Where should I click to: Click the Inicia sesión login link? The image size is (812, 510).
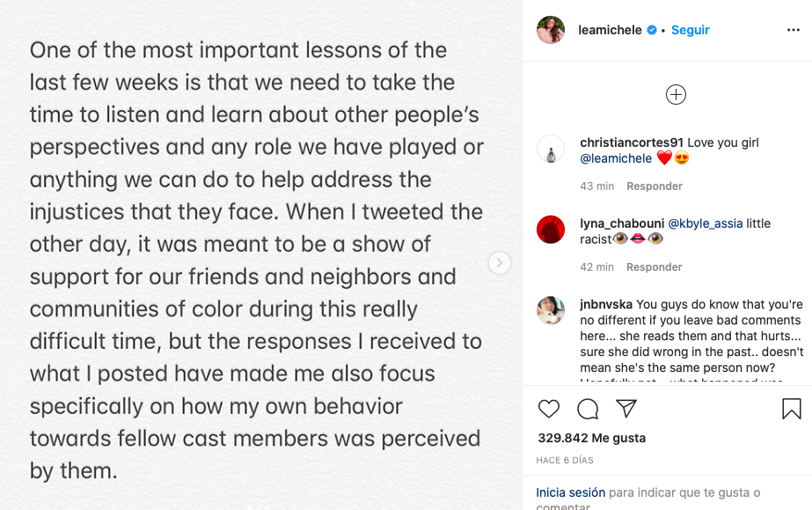pyautogui.click(x=570, y=492)
